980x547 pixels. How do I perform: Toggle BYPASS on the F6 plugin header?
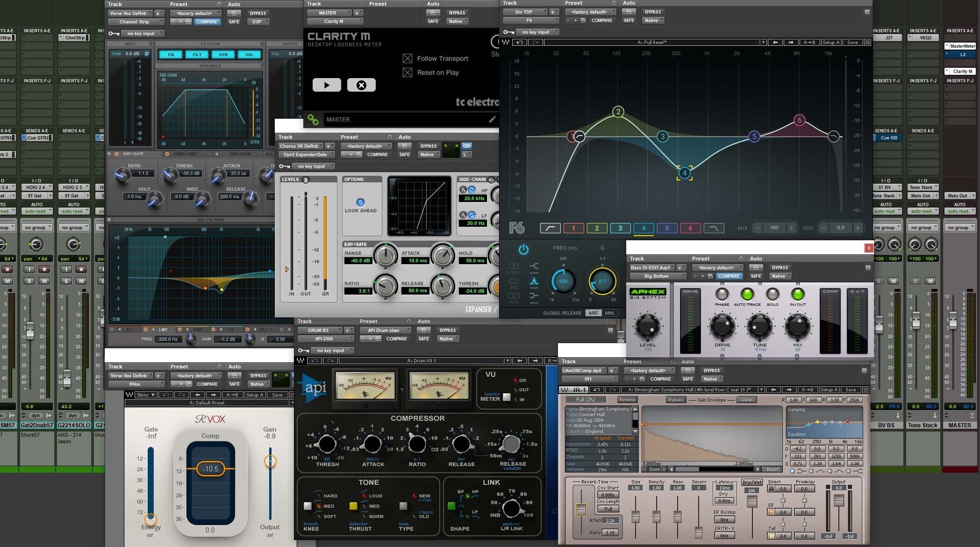point(653,12)
